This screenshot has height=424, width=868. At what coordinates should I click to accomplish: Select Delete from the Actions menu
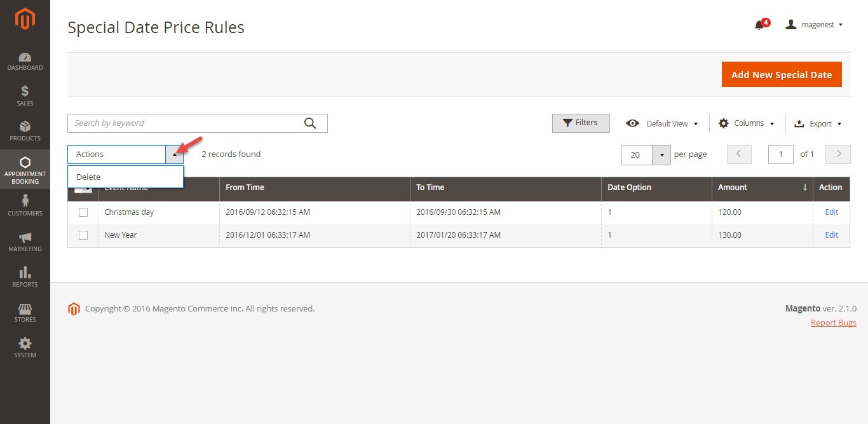tap(88, 177)
